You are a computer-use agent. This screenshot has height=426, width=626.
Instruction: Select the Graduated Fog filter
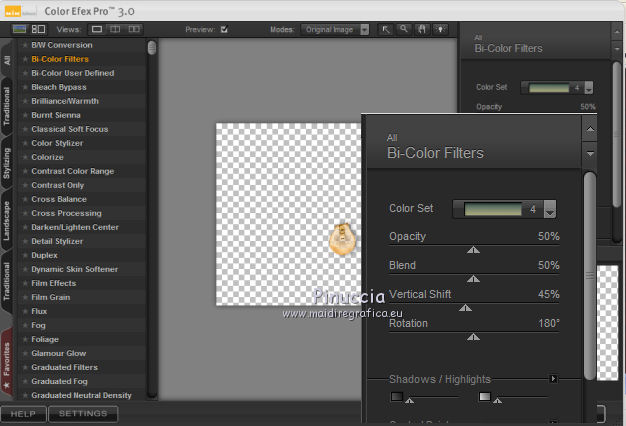click(59, 381)
